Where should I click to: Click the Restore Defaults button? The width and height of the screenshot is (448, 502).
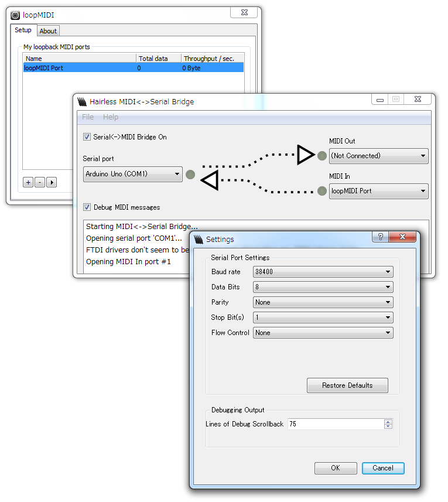(x=347, y=385)
